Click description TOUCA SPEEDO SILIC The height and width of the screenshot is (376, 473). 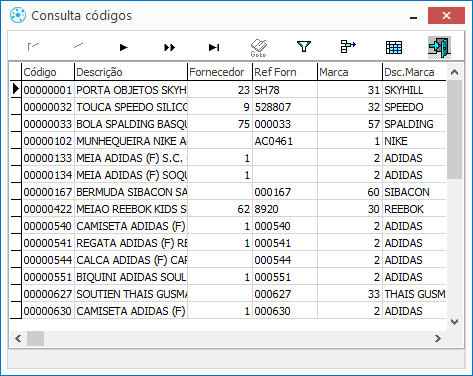click(131, 107)
